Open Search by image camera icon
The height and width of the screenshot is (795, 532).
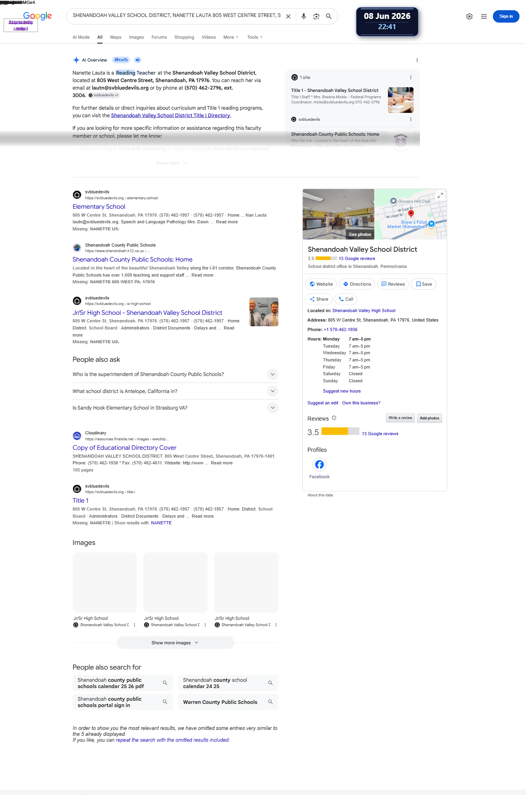[x=316, y=17]
